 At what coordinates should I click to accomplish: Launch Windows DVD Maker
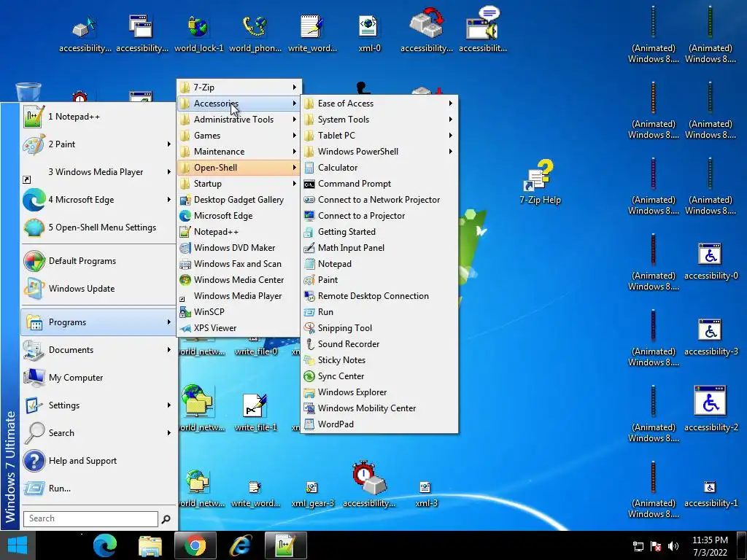click(x=239, y=248)
